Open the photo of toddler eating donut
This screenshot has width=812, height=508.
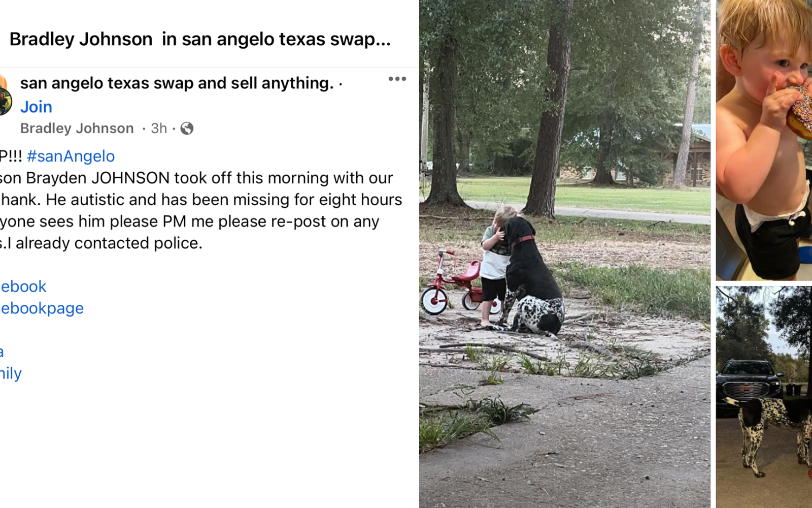pos(764,140)
